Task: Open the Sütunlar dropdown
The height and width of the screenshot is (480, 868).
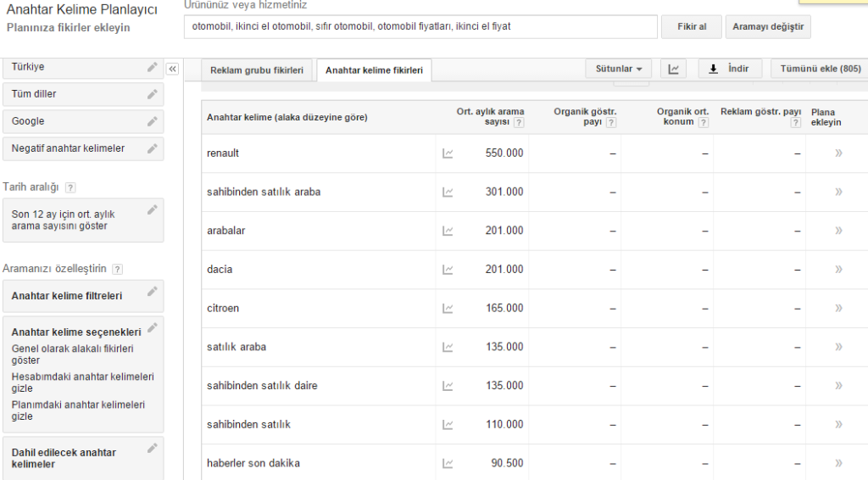Action: (619, 70)
